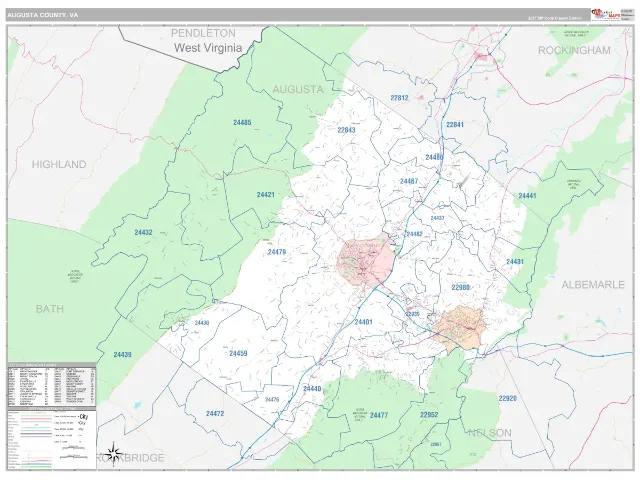Select ZIP code label 24432
The height and width of the screenshot is (480, 640).
(143, 233)
